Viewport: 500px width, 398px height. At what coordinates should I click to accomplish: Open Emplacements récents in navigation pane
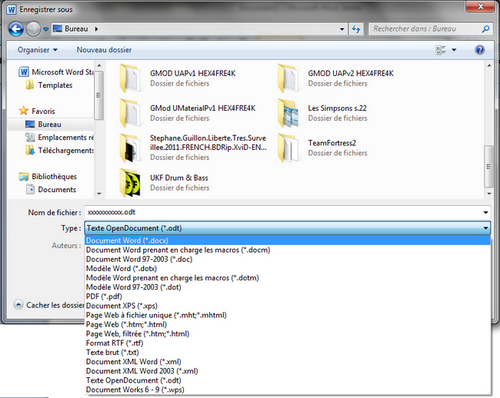click(x=59, y=137)
